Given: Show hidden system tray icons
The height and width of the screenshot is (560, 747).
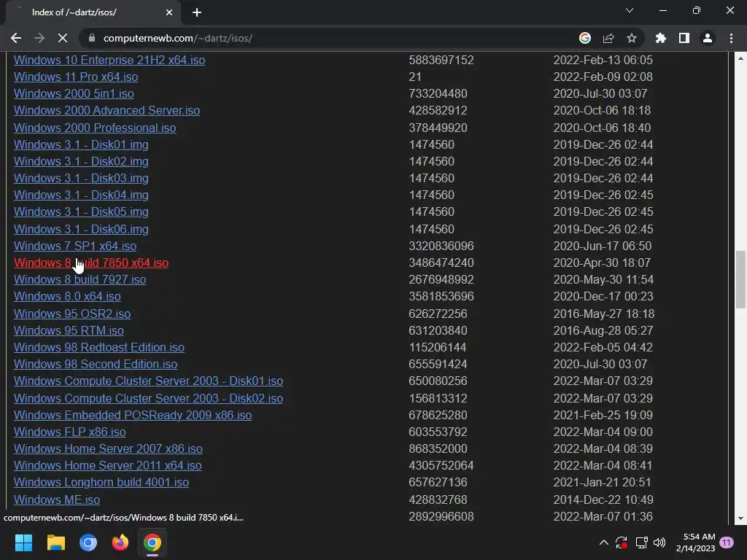Looking at the screenshot, I should pyautogui.click(x=603, y=542).
